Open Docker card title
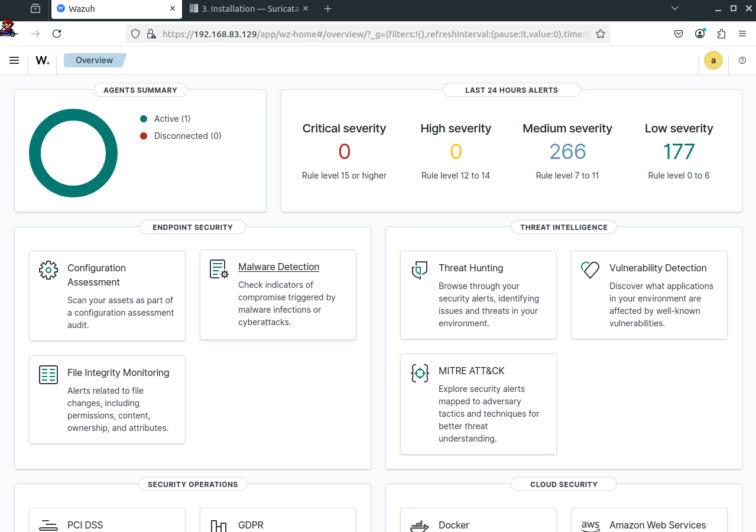Image resolution: width=756 pixels, height=532 pixels. pyautogui.click(x=454, y=525)
